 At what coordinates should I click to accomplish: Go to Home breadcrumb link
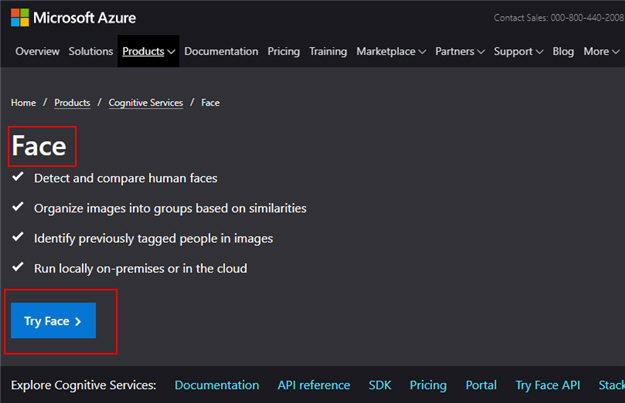pos(24,103)
